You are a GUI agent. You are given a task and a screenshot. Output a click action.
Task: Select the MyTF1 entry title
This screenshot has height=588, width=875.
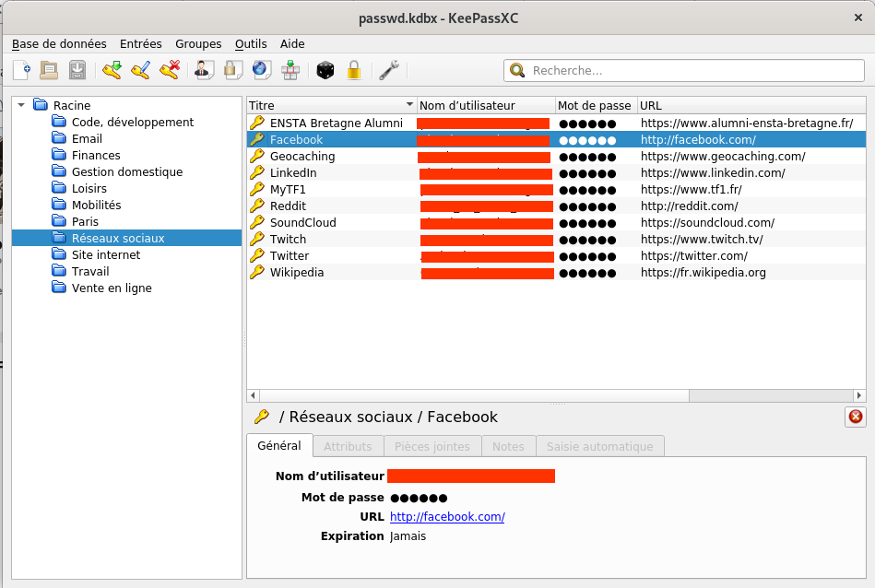[288, 189]
